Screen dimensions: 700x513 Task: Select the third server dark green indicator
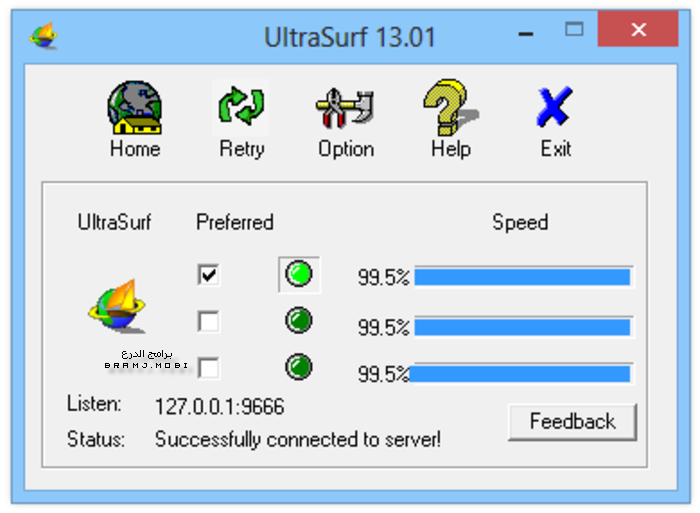299,367
